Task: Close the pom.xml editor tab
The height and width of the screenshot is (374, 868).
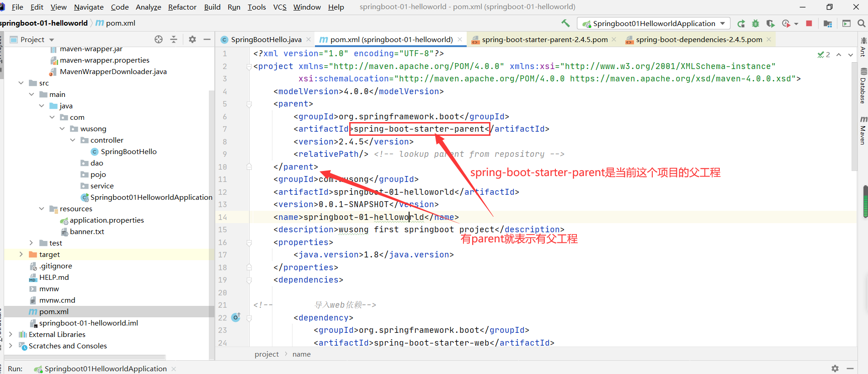Action: click(460, 39)
